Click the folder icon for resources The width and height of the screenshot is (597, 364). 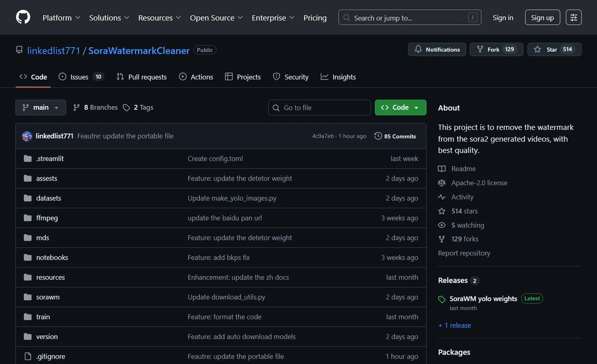pyautogui.click(x=28, y=277)
